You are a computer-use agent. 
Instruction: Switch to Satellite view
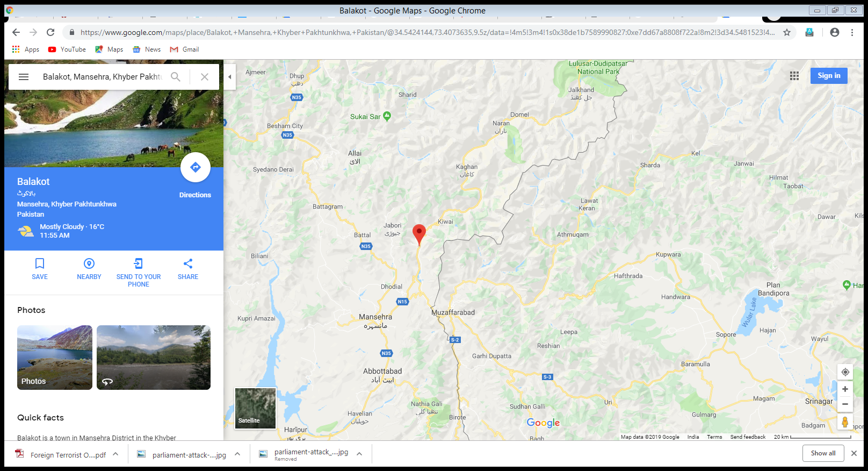click(256, 408)
